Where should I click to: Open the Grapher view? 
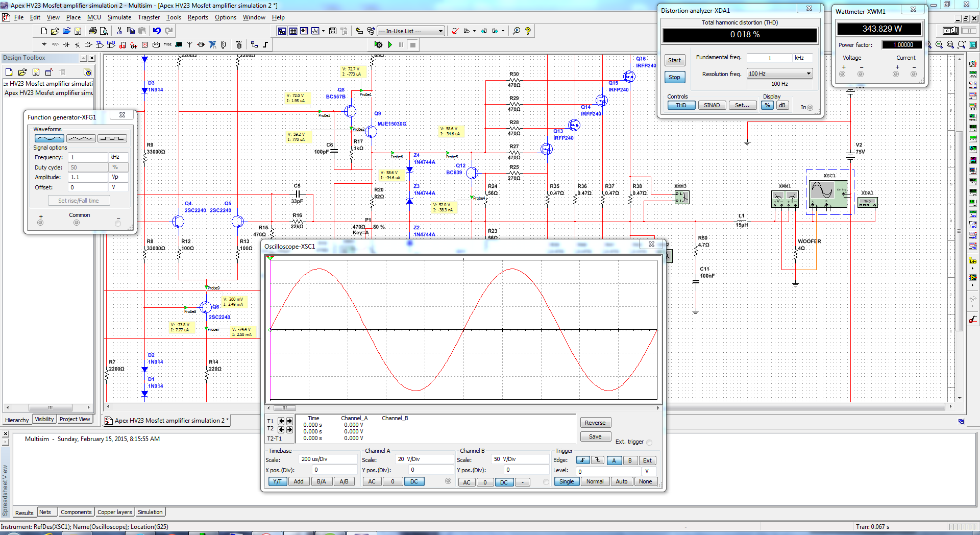click(315, 31)
